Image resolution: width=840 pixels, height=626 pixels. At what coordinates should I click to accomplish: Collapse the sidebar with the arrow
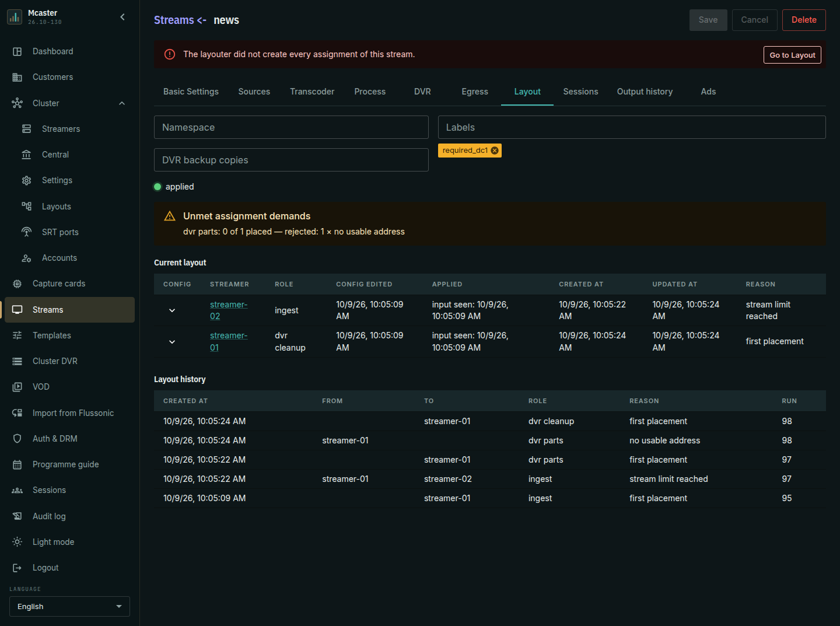click(x=123, y=17)
